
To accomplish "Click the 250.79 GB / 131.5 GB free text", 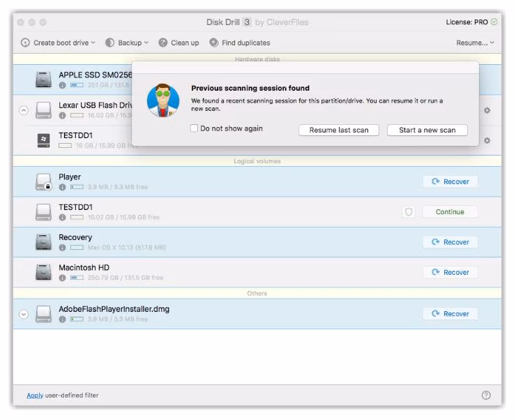I will tap(126, 278).
